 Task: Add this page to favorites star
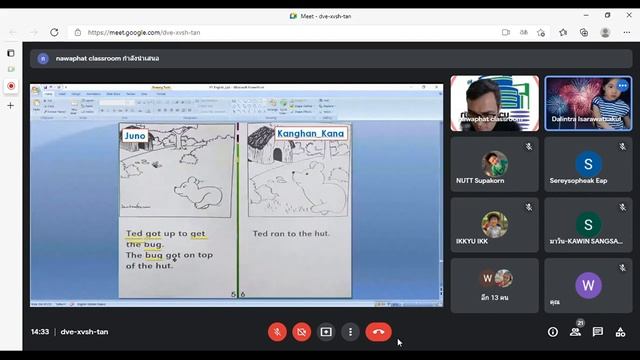(541, 32)
